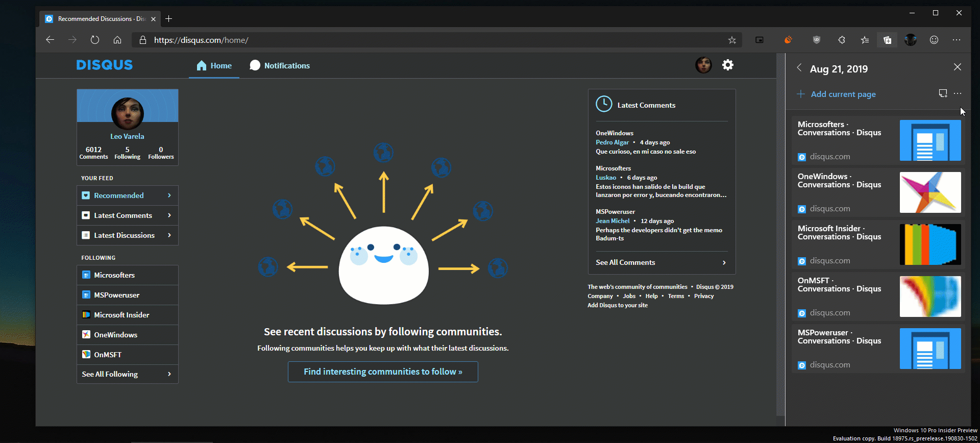Open the browser profile avatar
This screenshot has width=980, height=443.
pos(911,40)
